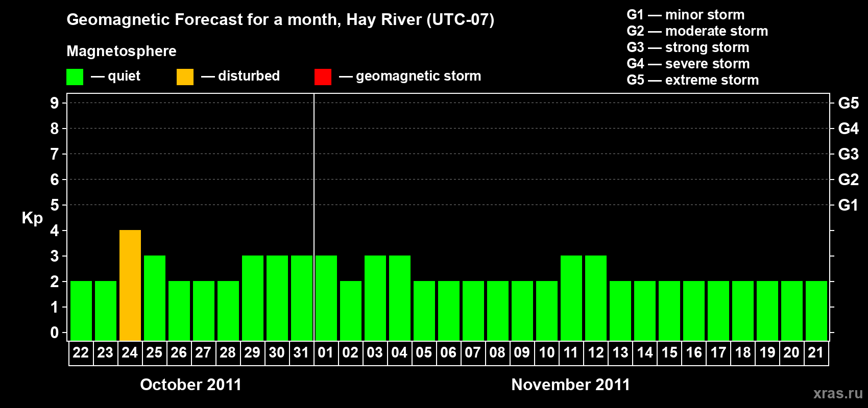
Task: Click the xras.ru watermark link
Action: 838,393
